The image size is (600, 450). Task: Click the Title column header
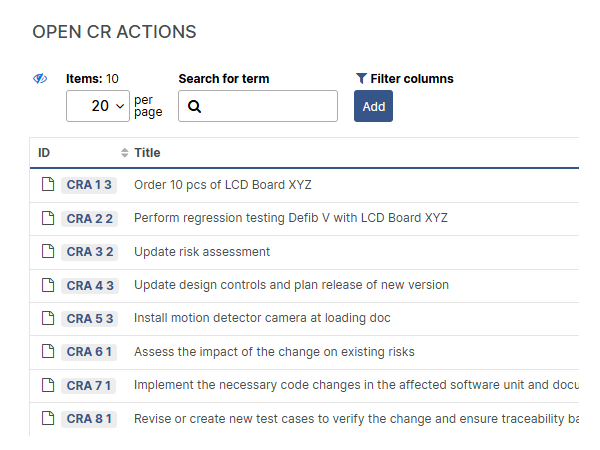(x=147, y=153)
